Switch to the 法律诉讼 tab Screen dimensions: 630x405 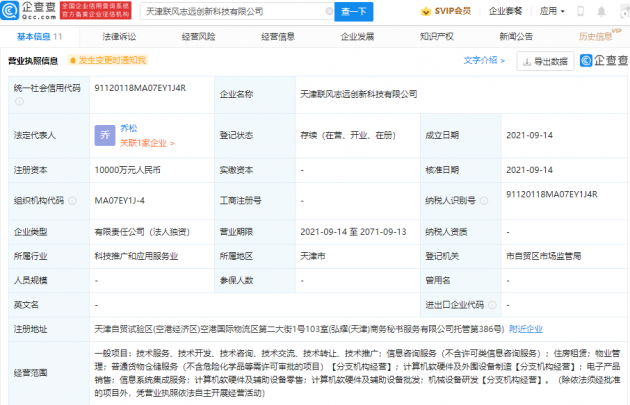(118, 35)
